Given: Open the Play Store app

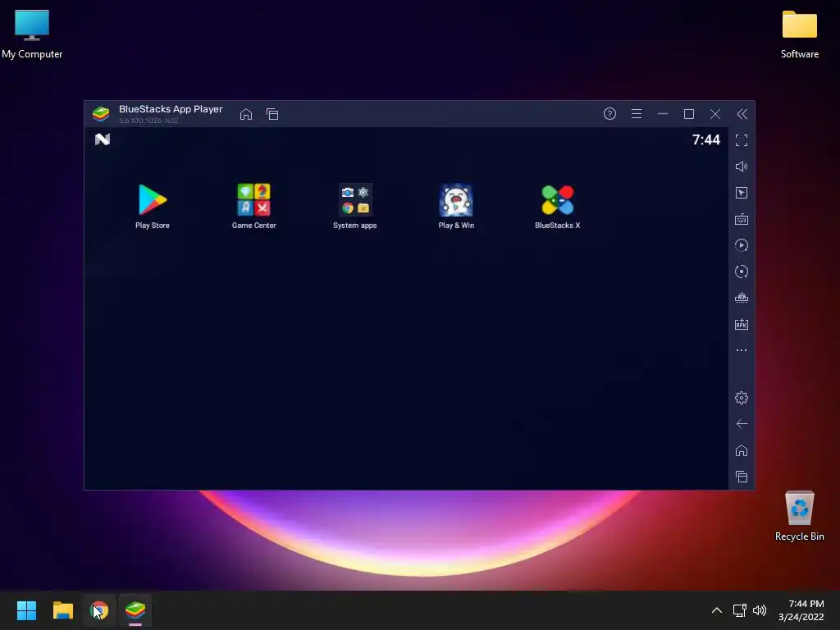Looking at the screenshot, I should (x=153, y=206).
